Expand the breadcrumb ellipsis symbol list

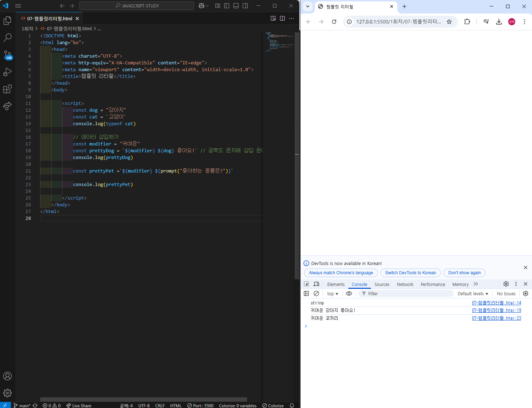tap(99, 28)
